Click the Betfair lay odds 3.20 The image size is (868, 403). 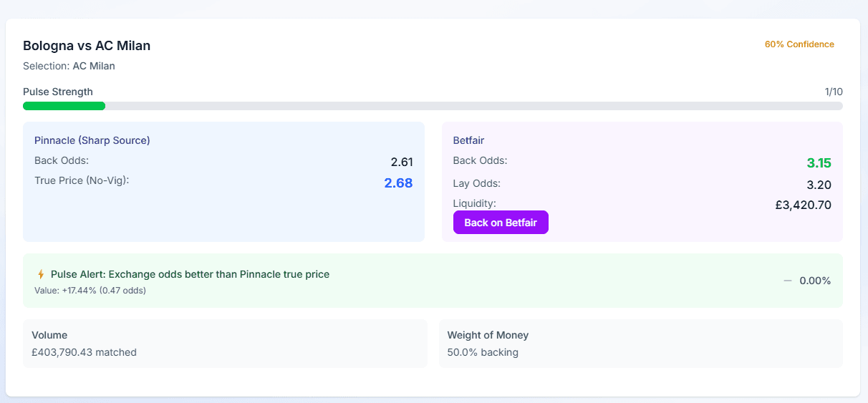point(819,185)
